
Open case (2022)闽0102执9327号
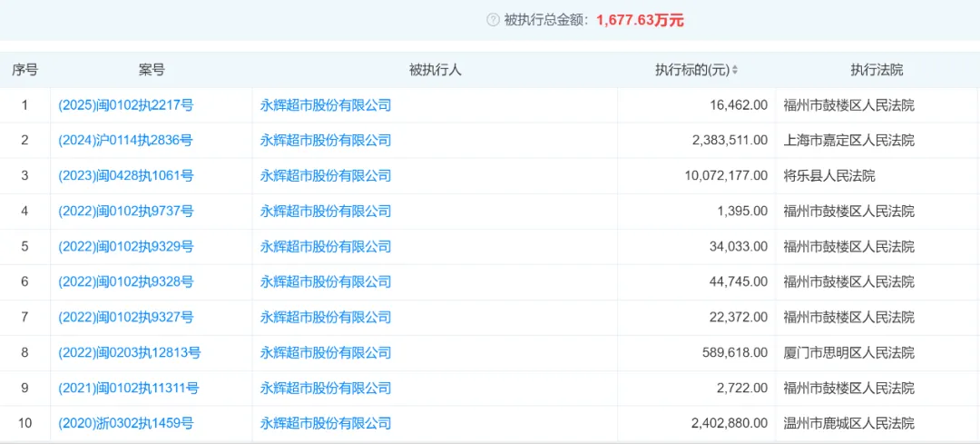(125, 318)
